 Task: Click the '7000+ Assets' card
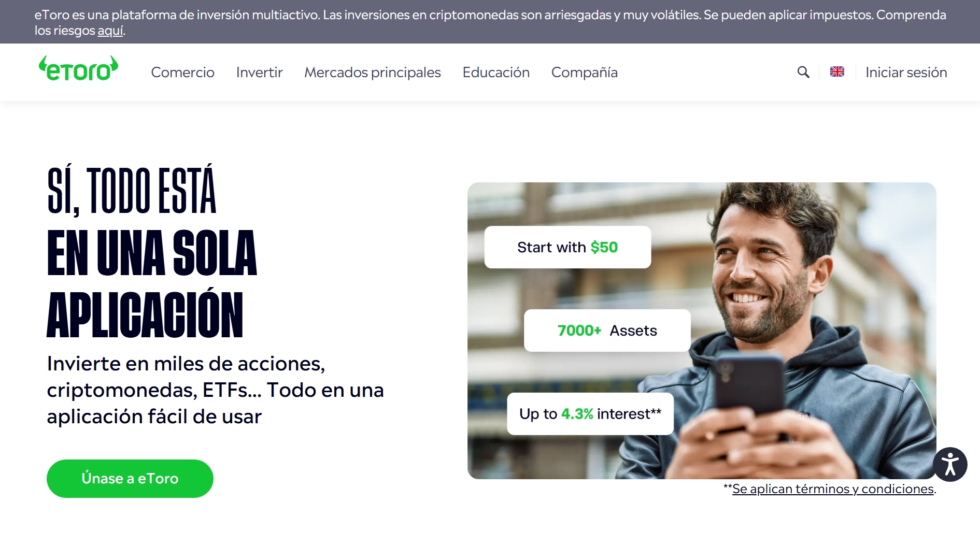point(607,331)
